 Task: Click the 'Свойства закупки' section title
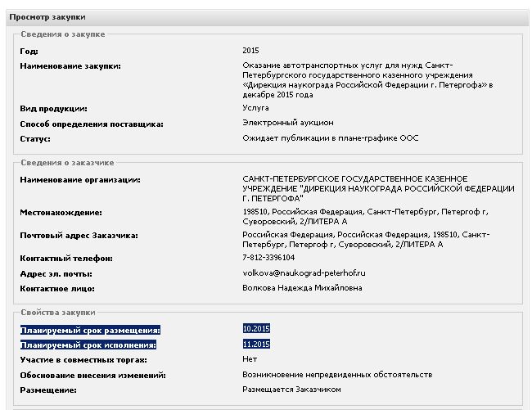click(57, 313)
